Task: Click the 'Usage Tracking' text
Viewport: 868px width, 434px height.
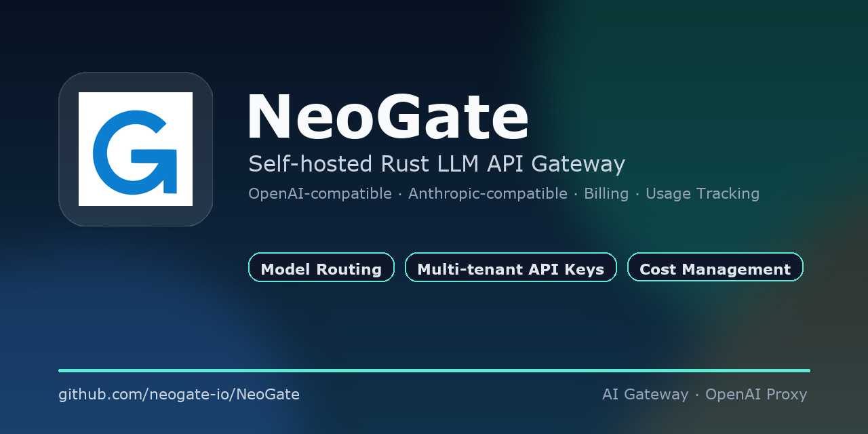Action: coord(703,193)
